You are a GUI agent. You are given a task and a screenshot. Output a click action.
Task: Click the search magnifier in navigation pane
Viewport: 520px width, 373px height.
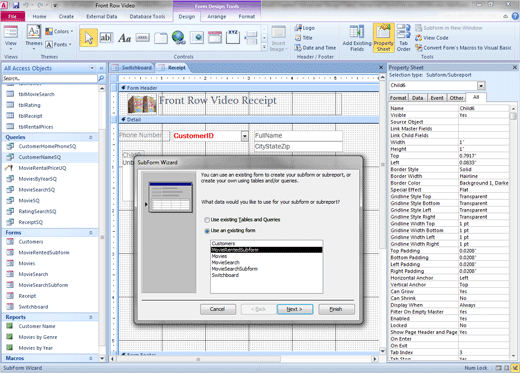pyautogui.click(x=101, y=78)
